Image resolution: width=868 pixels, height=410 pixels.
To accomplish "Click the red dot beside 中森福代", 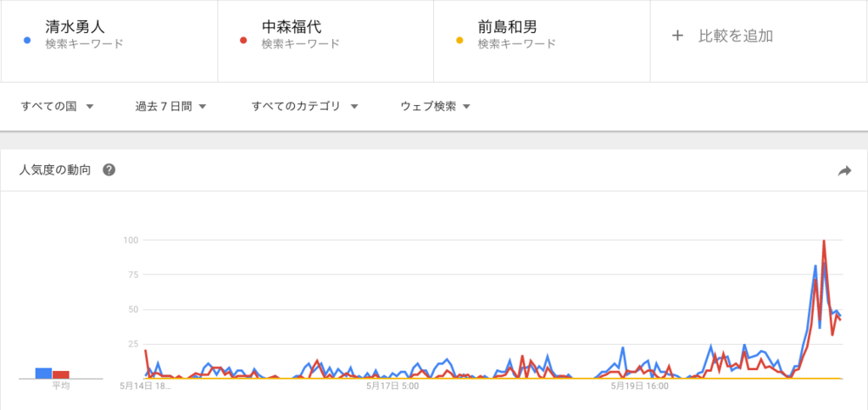I will click(244, 40).
